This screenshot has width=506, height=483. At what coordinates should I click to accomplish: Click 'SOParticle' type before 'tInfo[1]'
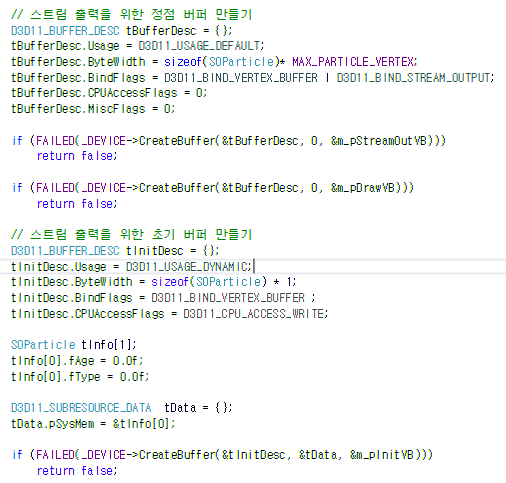pyautogui.click(x=43, y=345)
